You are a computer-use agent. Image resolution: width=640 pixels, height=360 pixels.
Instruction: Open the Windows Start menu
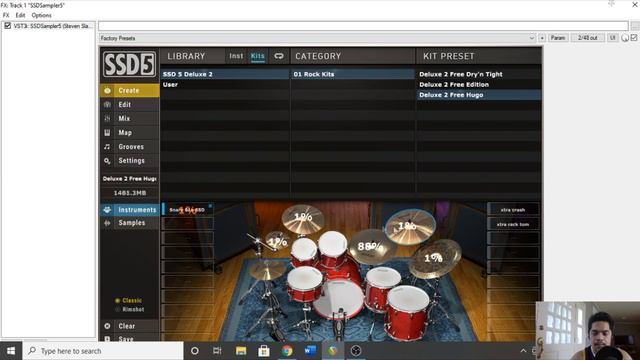coord(11,351)
